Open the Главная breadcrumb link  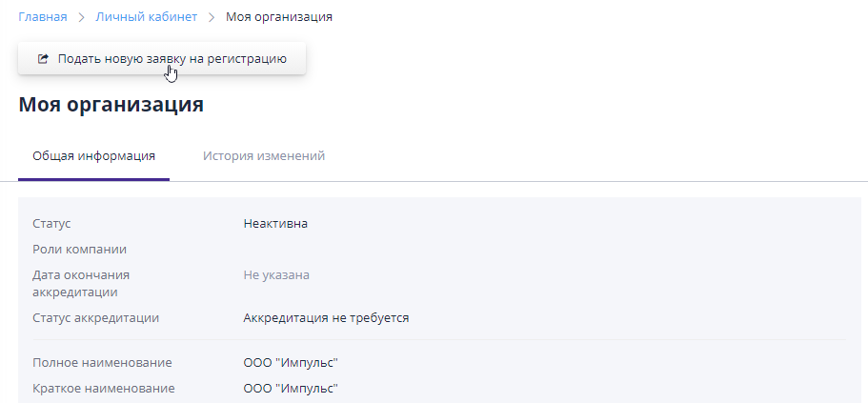point(43,17)
